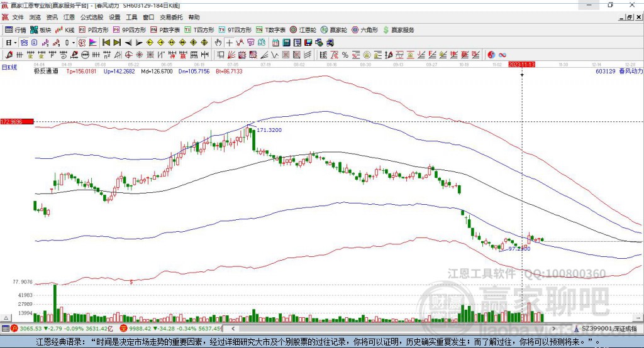This screenshot has width=644, height=348.
Task: Select the crosshair circle target tool
Action: [x=128, y=55]
